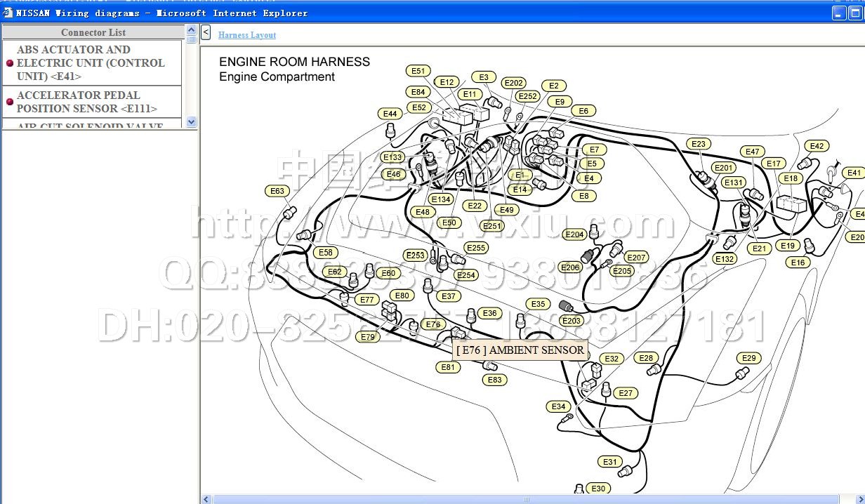The height and width of the screenshot is (504, 865).
Task: Click the red bullet beside ACCELERATOR PEDAL entry
Action: point(10,102)
